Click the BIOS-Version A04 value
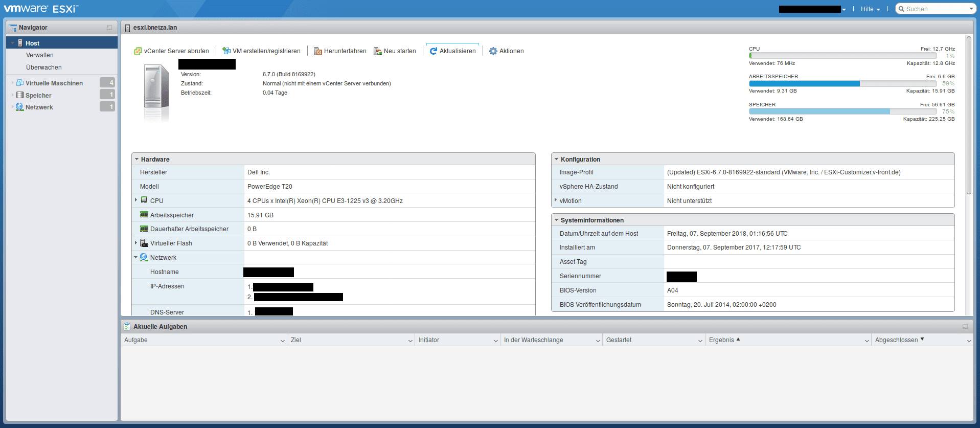Screen dimensions: 980x428 [673, 290]
